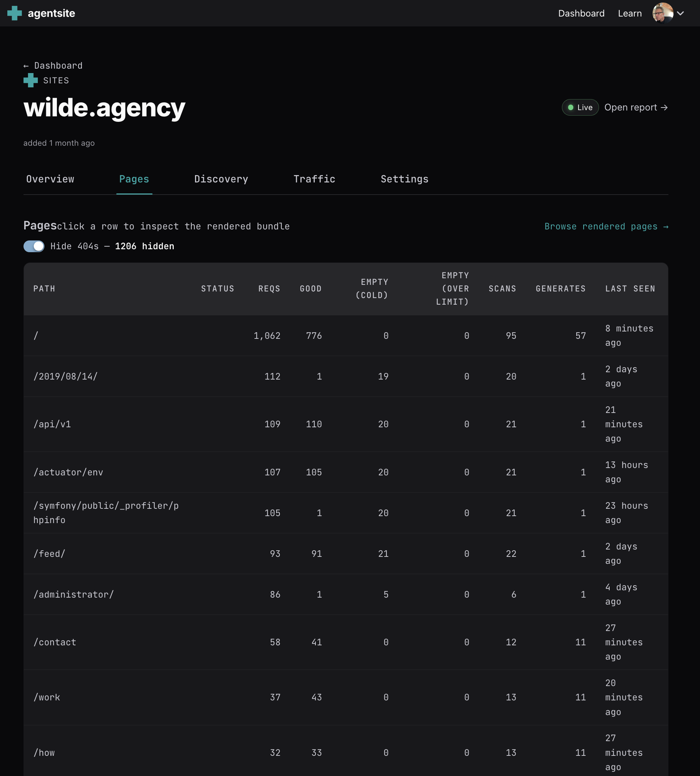Open the Settings tab
700x776 pixels.
404,179
